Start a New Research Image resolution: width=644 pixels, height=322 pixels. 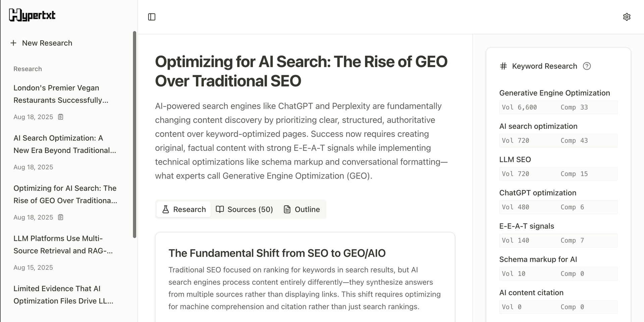coord(47,43)
